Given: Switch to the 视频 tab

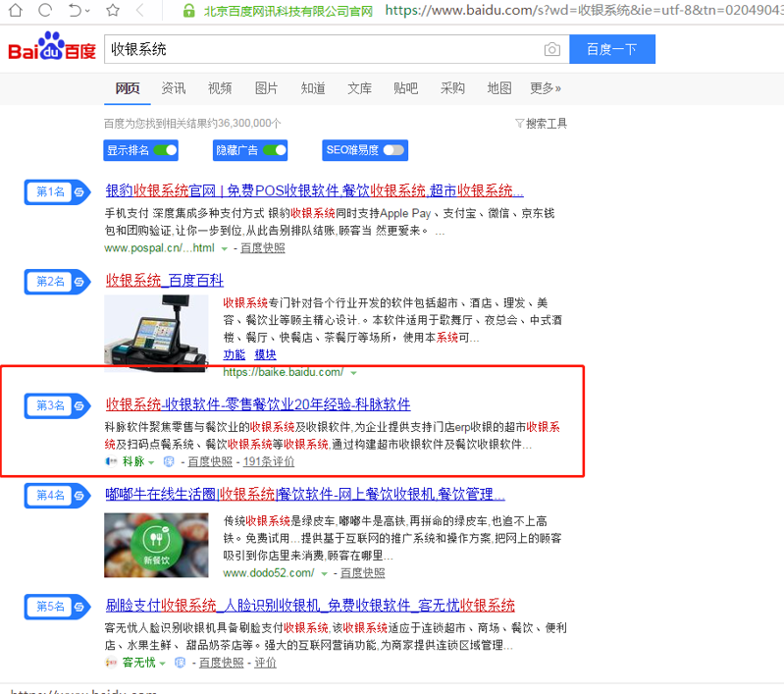Looking at the screenshot, I should coord(220,88).
